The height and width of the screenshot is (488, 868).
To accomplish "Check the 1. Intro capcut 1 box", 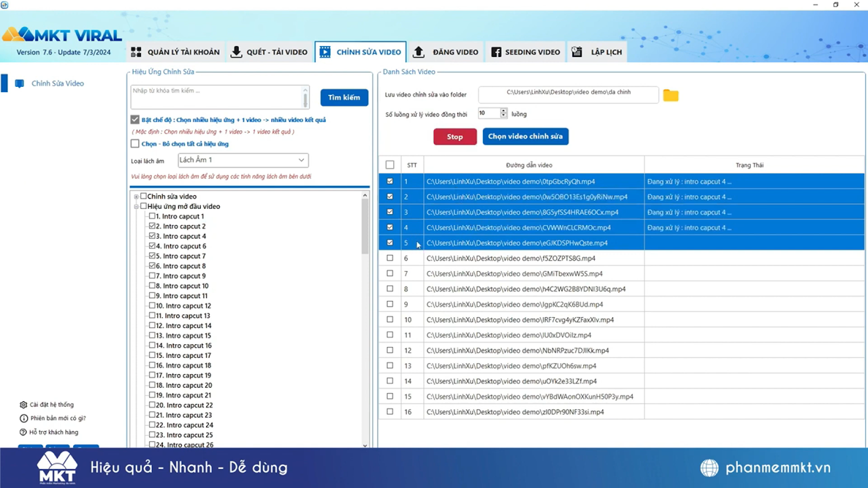I will point(152,216).
